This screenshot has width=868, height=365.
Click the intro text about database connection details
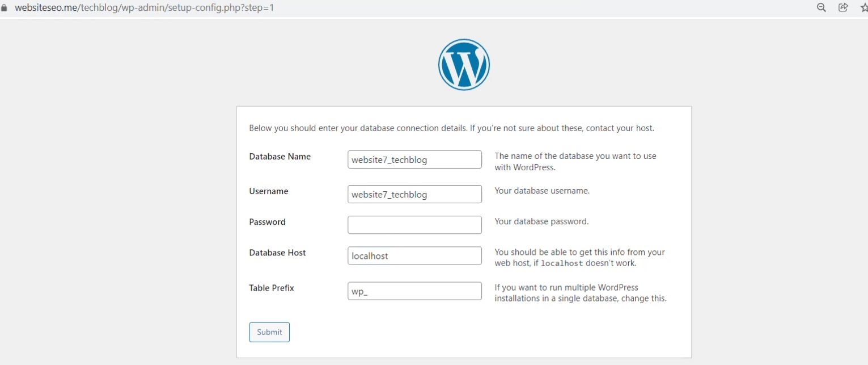(x=452, y=128)
